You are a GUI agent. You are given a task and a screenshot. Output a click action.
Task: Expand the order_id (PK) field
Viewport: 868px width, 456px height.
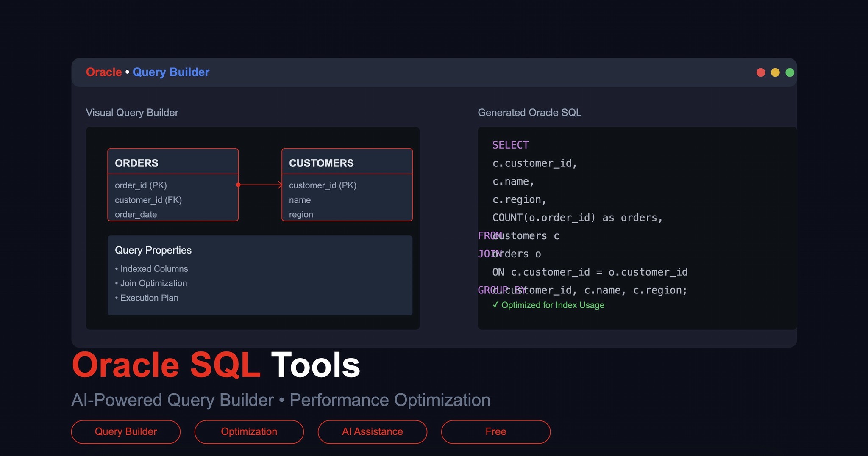click(141, 185)
